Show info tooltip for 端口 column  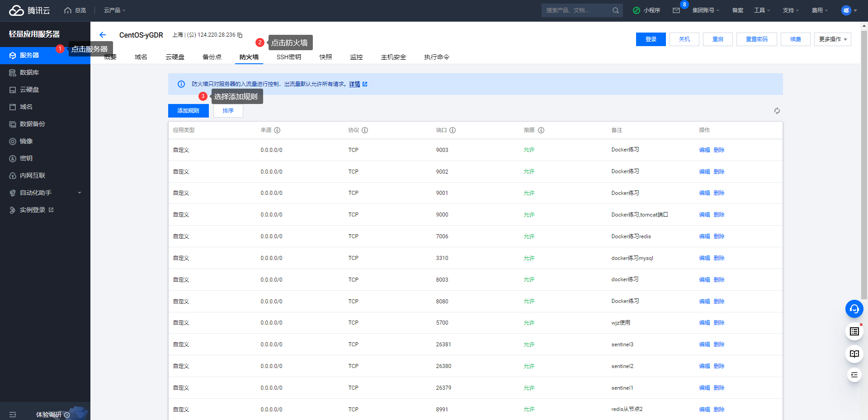point(453,130)
